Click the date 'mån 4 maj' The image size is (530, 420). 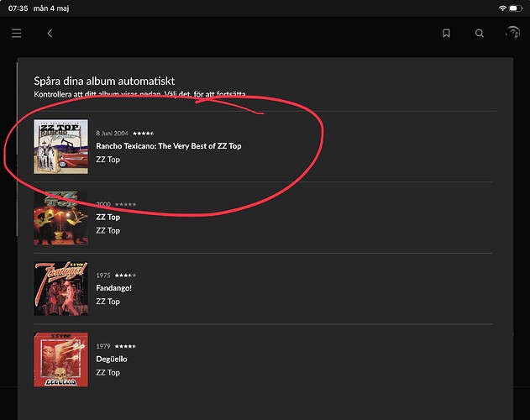tap(51, 8)
